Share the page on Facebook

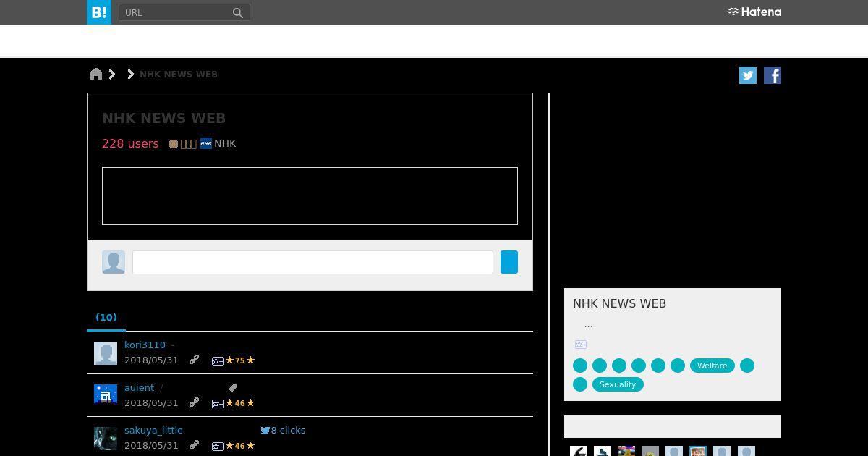[x=773, y=75]
